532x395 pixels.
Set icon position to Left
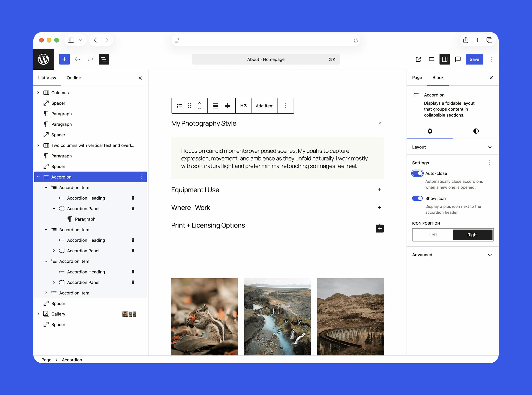pyautogui.click(x=432, y=235)
